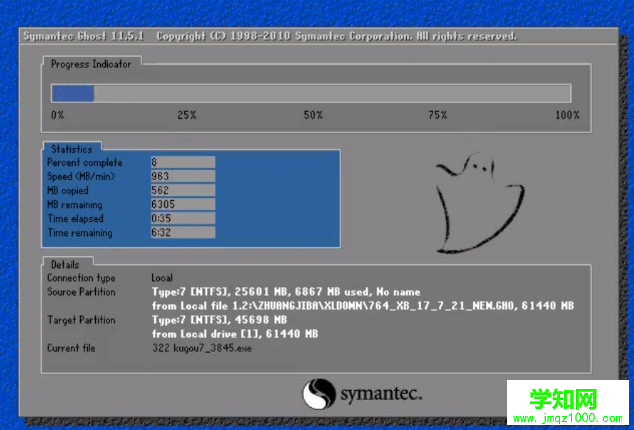Click the target Type:7 NTFS 45698 MB line

[219, 320]
